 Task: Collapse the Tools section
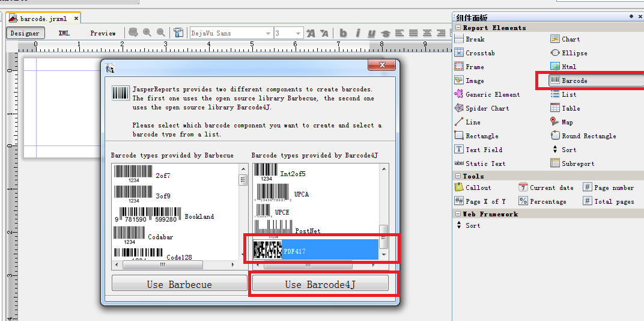click(x=458, y=176)
